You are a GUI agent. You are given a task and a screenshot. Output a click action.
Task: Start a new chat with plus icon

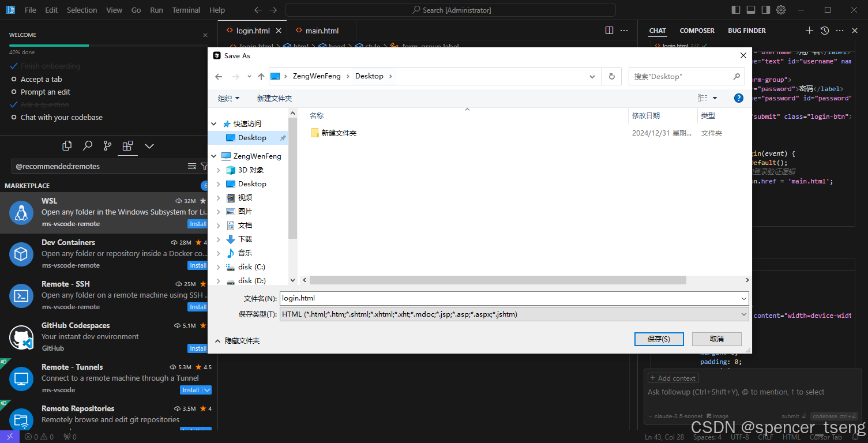809,31
